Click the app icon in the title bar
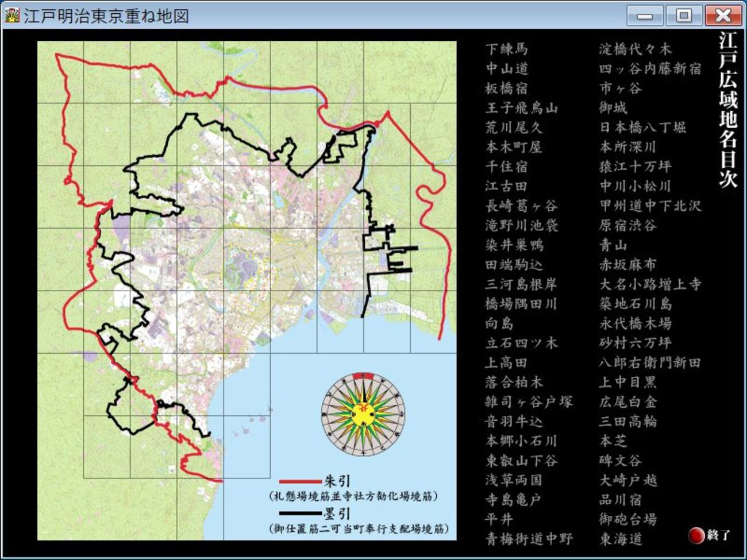Image resolution: width=747 pixels, height=560 pixels. 11,15
